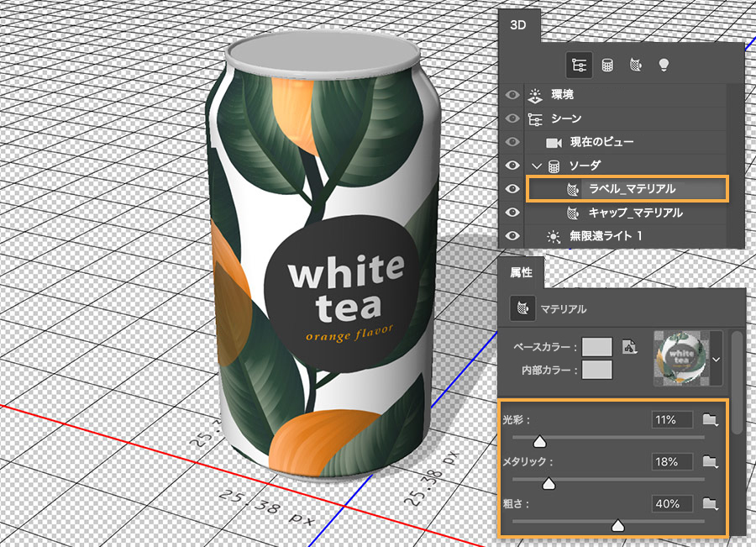Click the ベースカラー label
This screenshot has width=756, height=547.
(x=545, y=347)
